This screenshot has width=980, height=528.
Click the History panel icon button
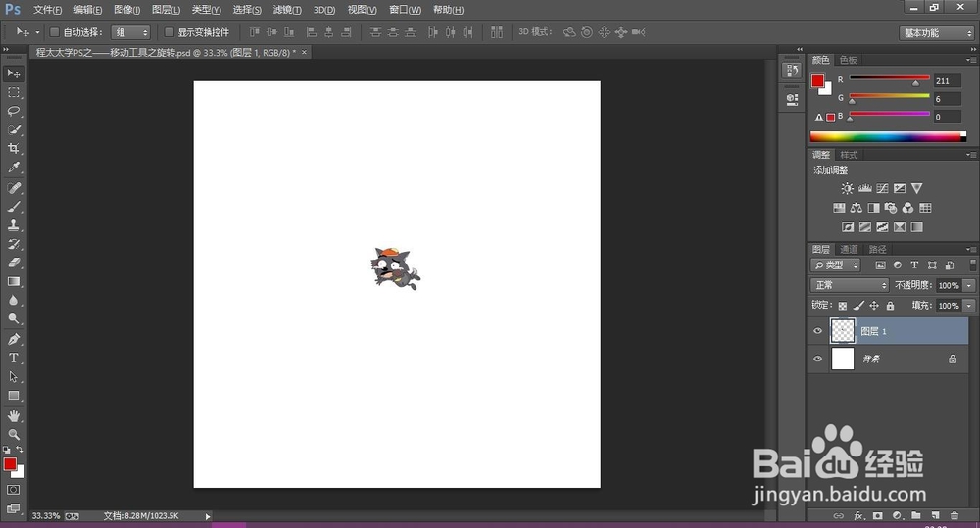(792, 70)
